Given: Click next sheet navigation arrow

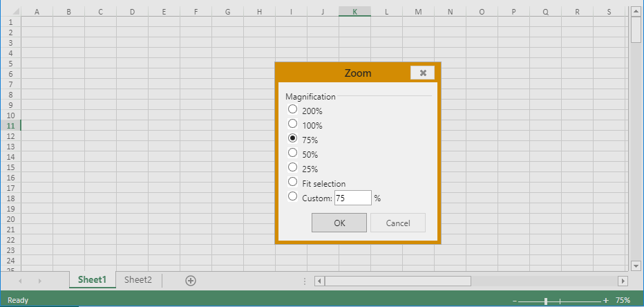Looking at the screenshot, I should click(40, 281).
